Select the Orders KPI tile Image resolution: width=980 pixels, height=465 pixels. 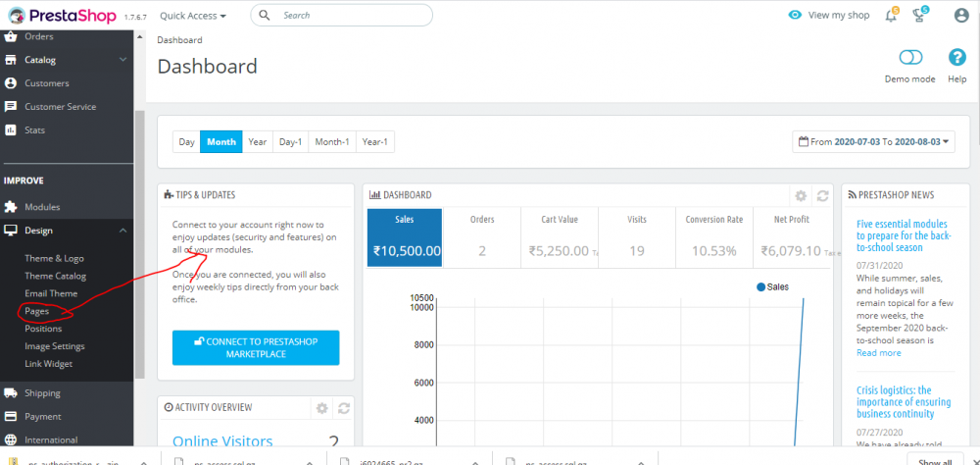pyautogui.click(x=482, y=237)
